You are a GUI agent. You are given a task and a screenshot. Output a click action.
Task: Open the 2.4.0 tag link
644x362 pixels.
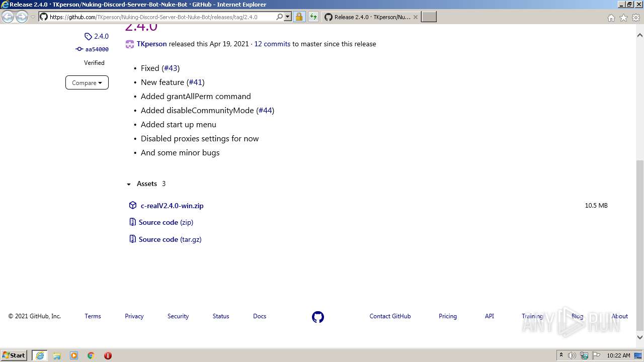pos(101,37)
